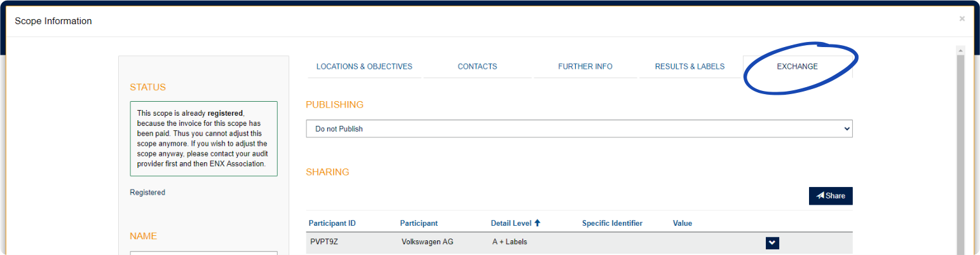This screenshot has height=255, width=980.
Task: Open the Locations & Objectives tab
Action: click(x=364, y=66)
